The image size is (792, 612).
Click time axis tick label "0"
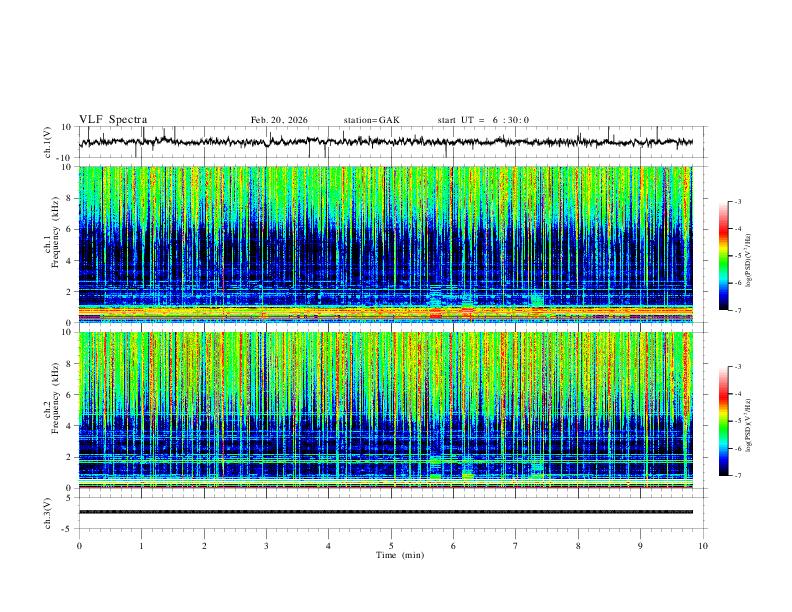click(x=79, y=546)
